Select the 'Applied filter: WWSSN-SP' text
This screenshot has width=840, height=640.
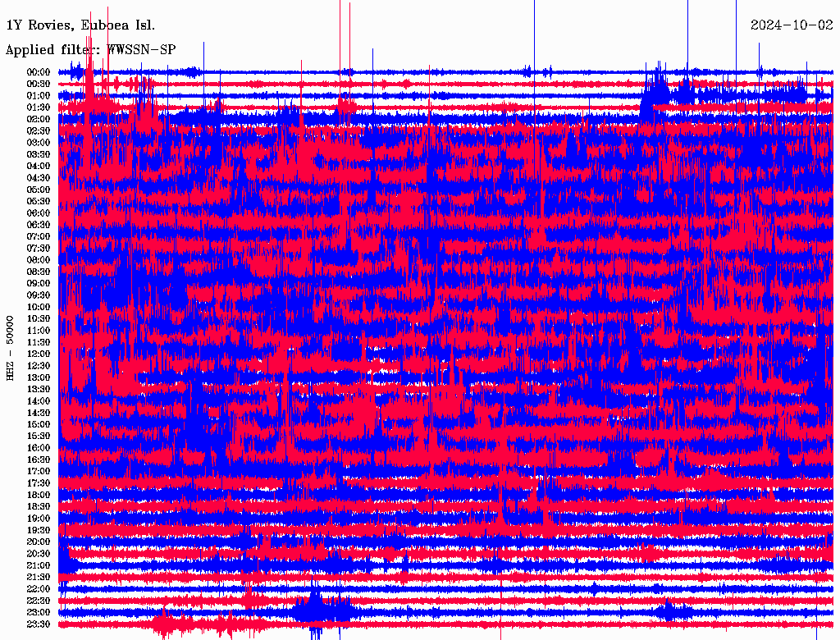pos(90,50)
